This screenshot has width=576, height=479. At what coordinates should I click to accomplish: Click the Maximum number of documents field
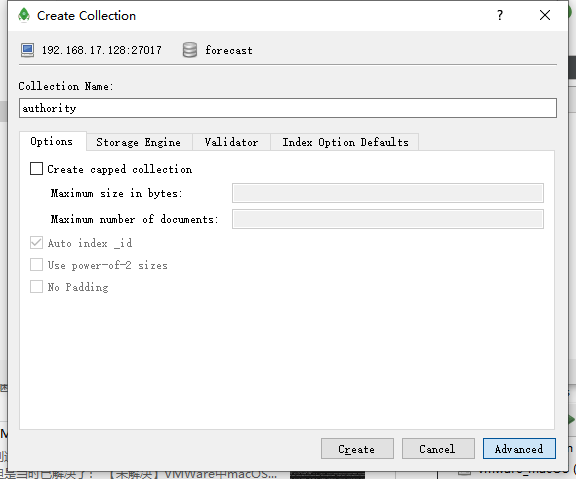[388, 219]
